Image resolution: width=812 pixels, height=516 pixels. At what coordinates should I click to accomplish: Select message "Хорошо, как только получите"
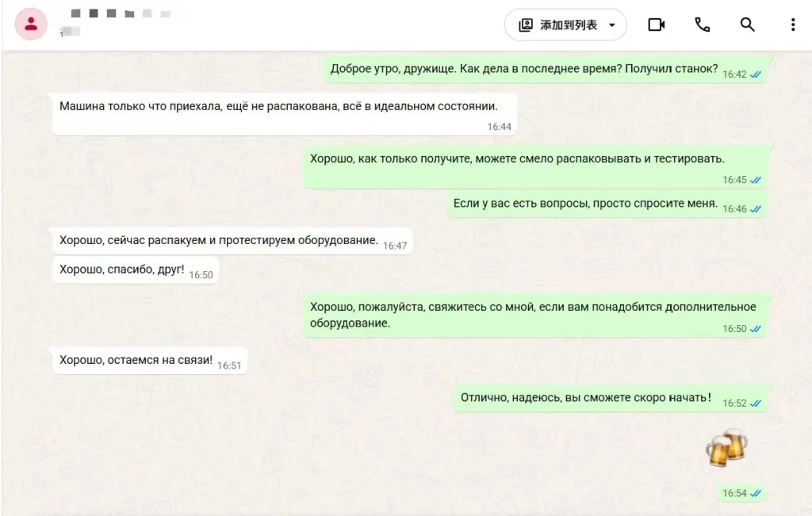(534, 167)
